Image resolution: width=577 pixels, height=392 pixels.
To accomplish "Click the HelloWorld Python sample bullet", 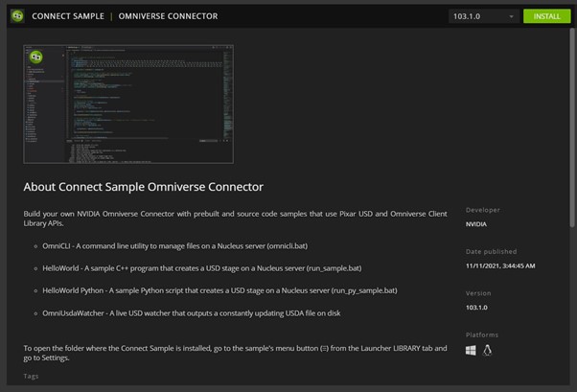I will 219,289.
